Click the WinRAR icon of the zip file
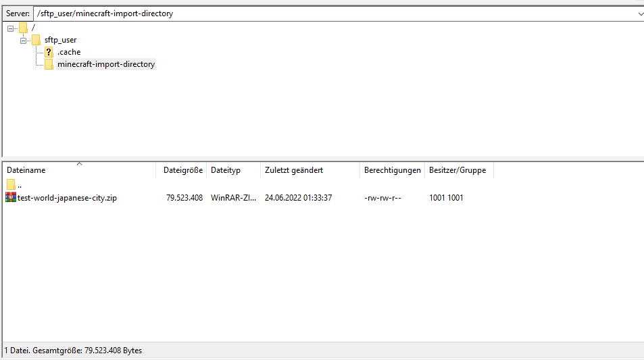The width and height of the screenshot is (644, 360). (x=11, y=197)
